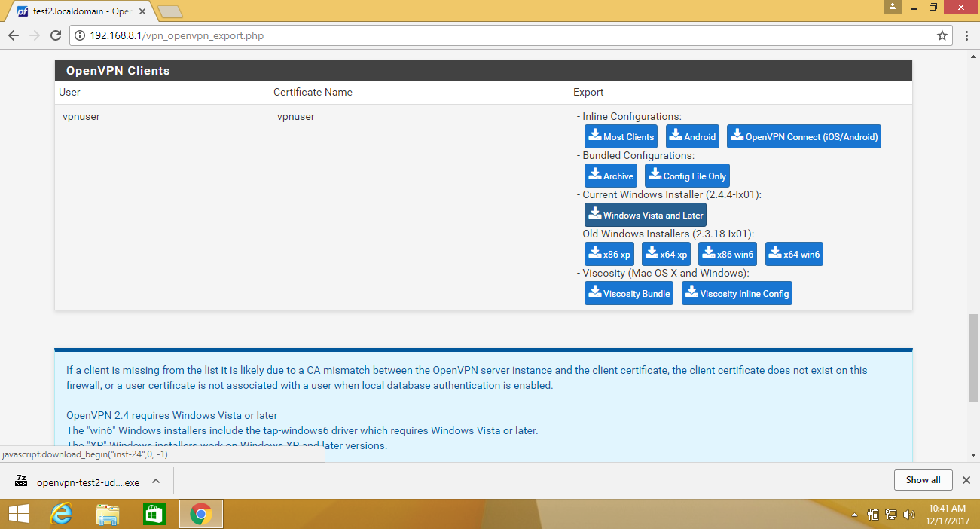980x529 pixels.
Task: Expand download item options chevron
Action: pyautogui.click(x=156, y=482)
